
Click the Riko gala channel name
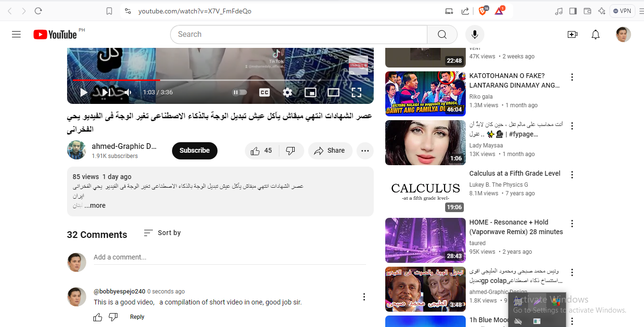[481, 96]
